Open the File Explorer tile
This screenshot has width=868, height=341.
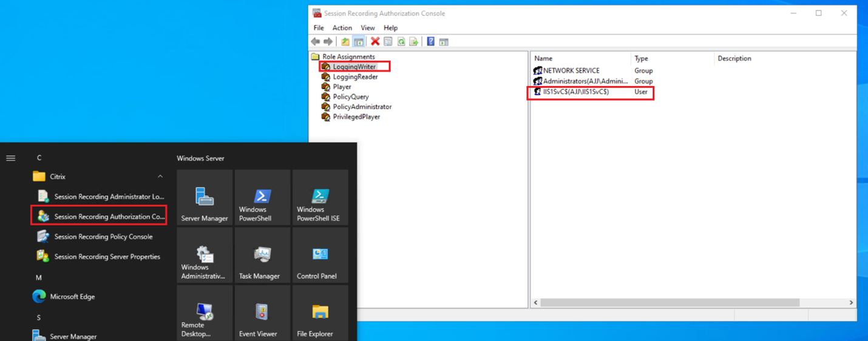[x=320, y=313]
